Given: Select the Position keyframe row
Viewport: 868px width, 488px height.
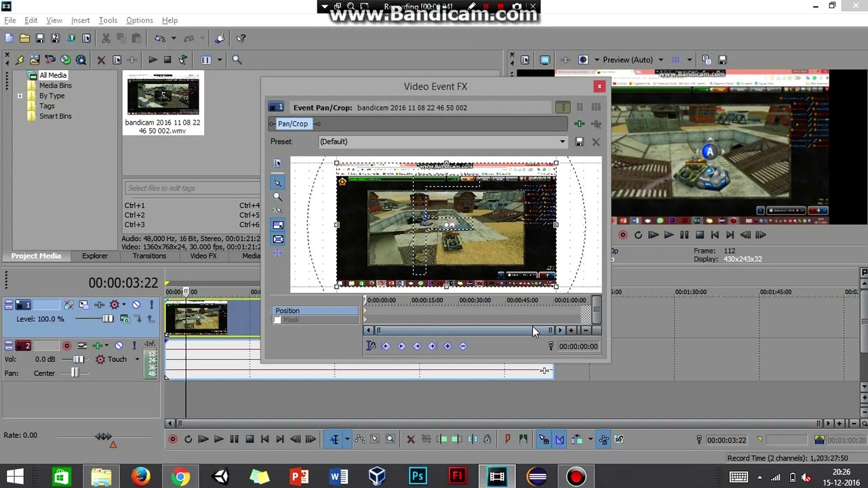Looking at the screenshot, I should coord(315,310).
